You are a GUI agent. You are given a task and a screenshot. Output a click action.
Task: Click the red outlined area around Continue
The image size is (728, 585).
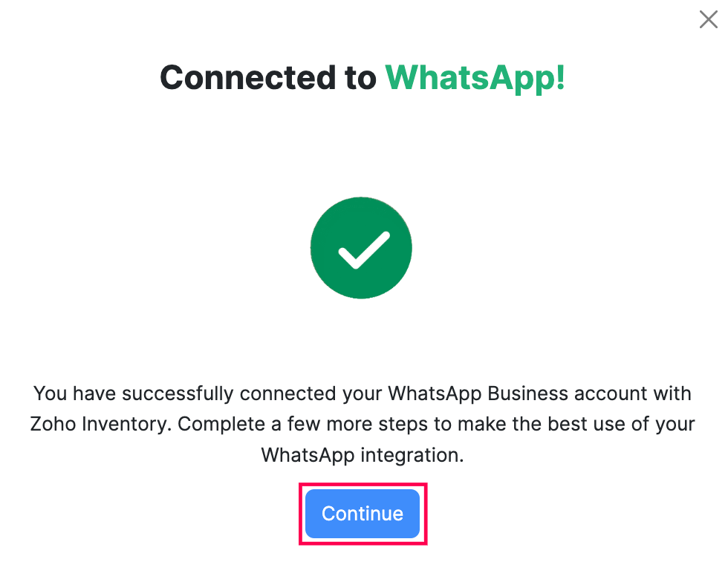pos(363,514)
